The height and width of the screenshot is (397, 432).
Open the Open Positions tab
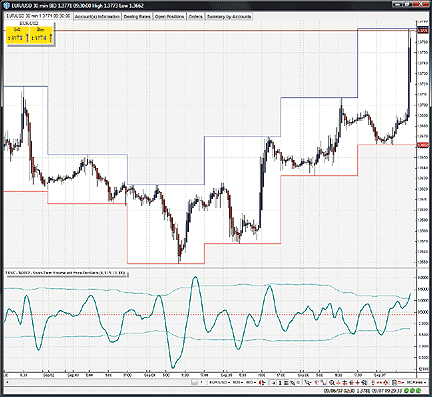pyautogui.click(x=169, y=16)
